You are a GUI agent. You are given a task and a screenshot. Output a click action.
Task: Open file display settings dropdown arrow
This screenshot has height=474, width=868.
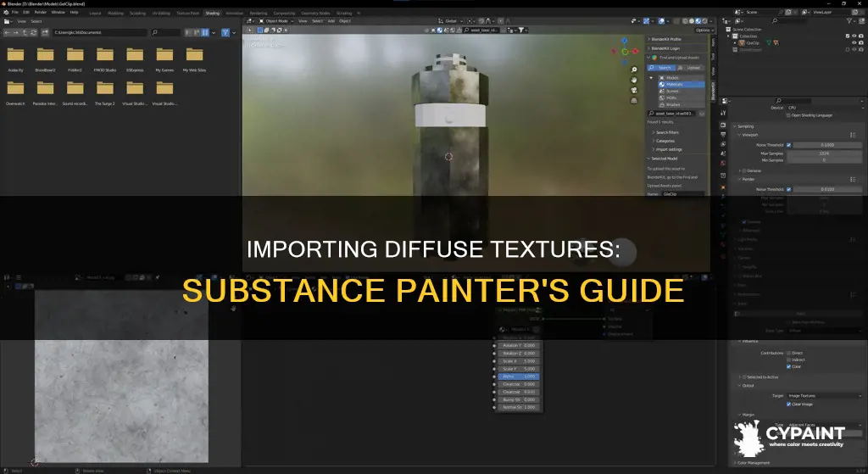pyautogui.click(x=214, y=33)
